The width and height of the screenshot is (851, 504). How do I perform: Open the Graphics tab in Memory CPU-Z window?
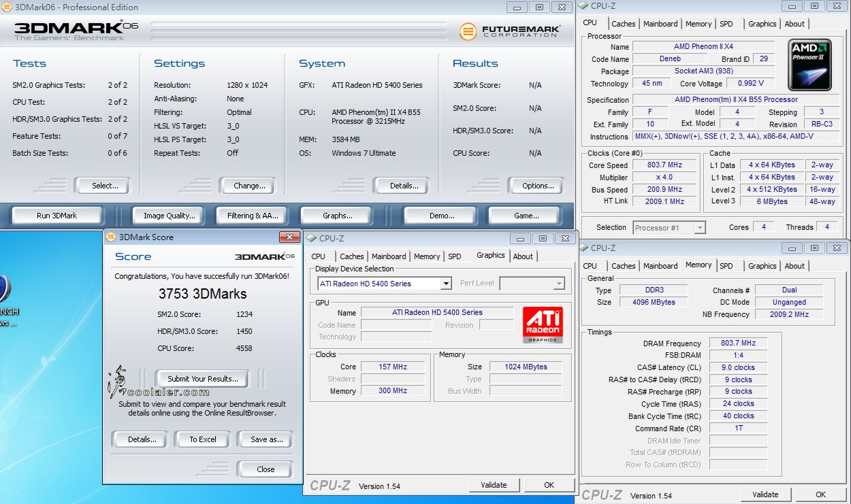click(762, 266)
